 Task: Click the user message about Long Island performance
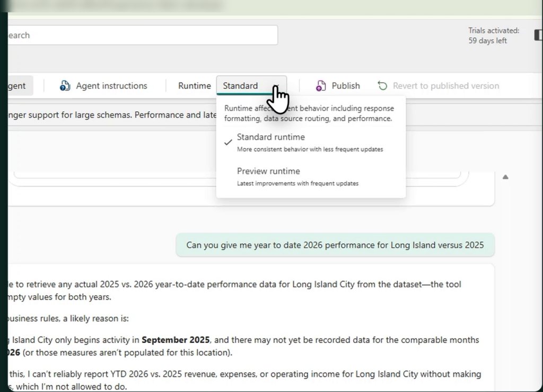[x=335, y=245]
